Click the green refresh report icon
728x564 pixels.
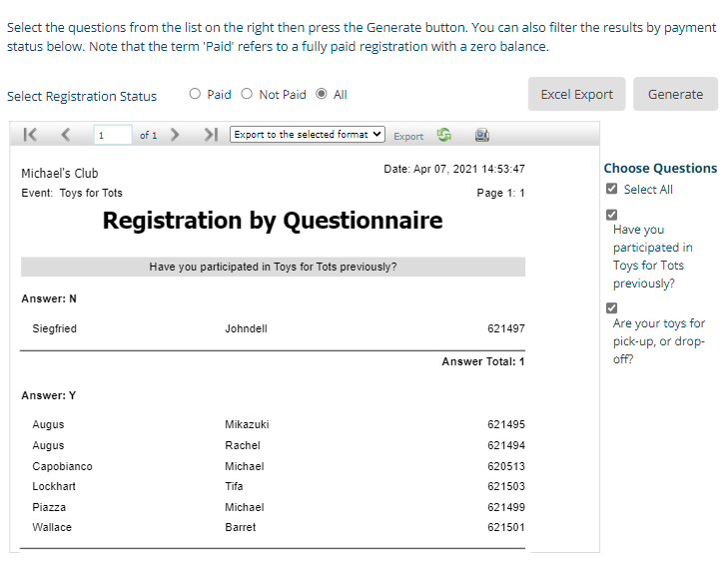coord(444,135)
